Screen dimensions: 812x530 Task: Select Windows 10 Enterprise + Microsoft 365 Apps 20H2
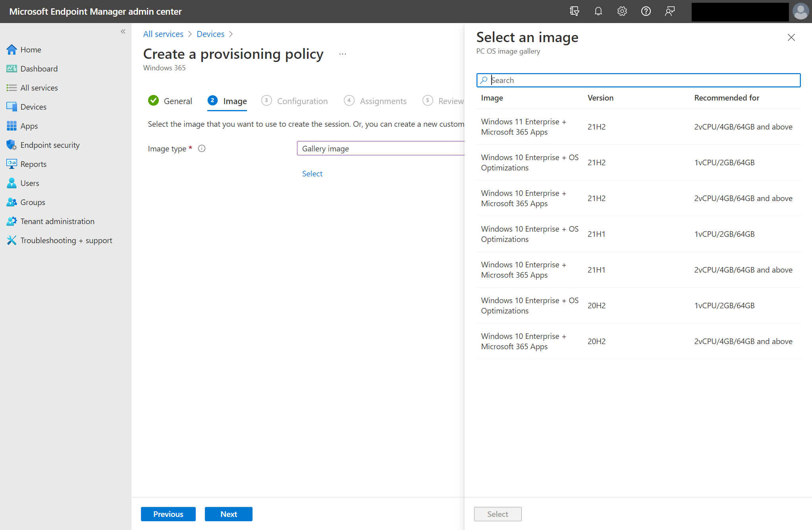click(x=638, y=341)
